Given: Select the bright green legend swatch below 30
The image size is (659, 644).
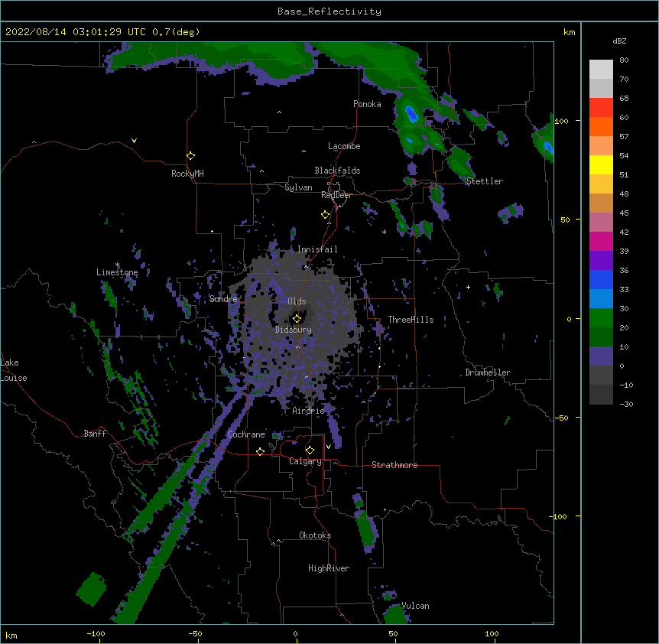Looking at the screenshot, I should [x=601, y=318].
